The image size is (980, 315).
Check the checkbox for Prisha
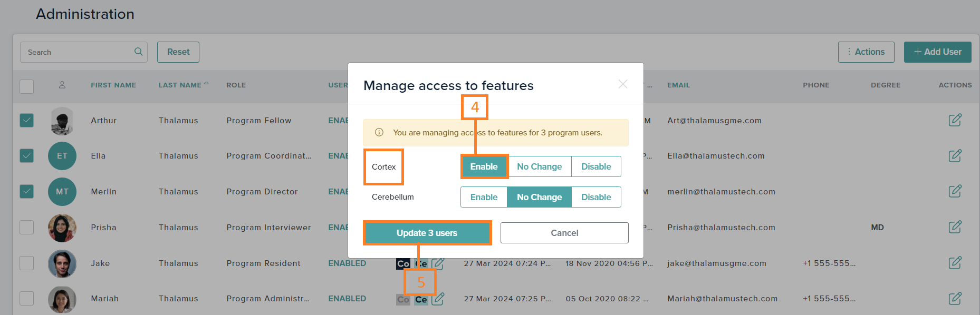point(26,227)
